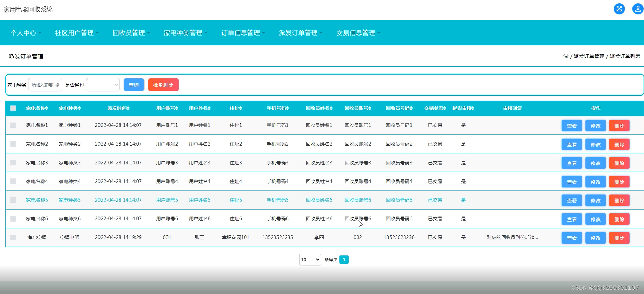Viewport: 644px width, 294px height.
Task: Click the 查询 search button
Action: point(134,85)
